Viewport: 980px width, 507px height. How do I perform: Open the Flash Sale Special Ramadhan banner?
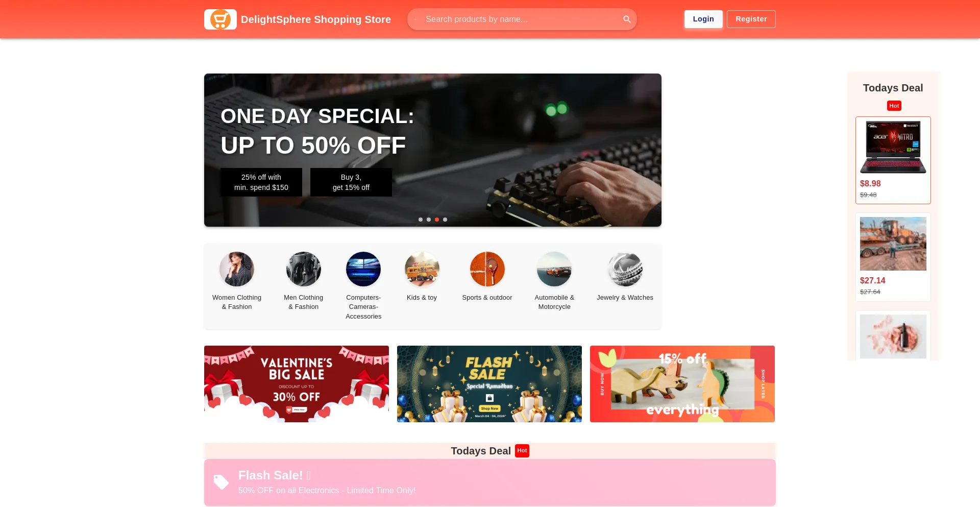point(489,384)
